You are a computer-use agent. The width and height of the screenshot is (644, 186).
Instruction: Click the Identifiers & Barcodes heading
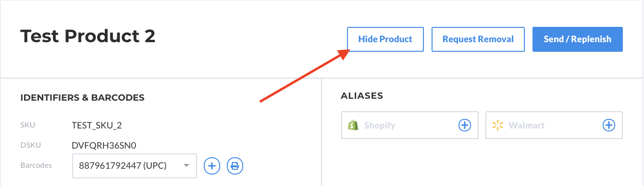pos(82,98)
